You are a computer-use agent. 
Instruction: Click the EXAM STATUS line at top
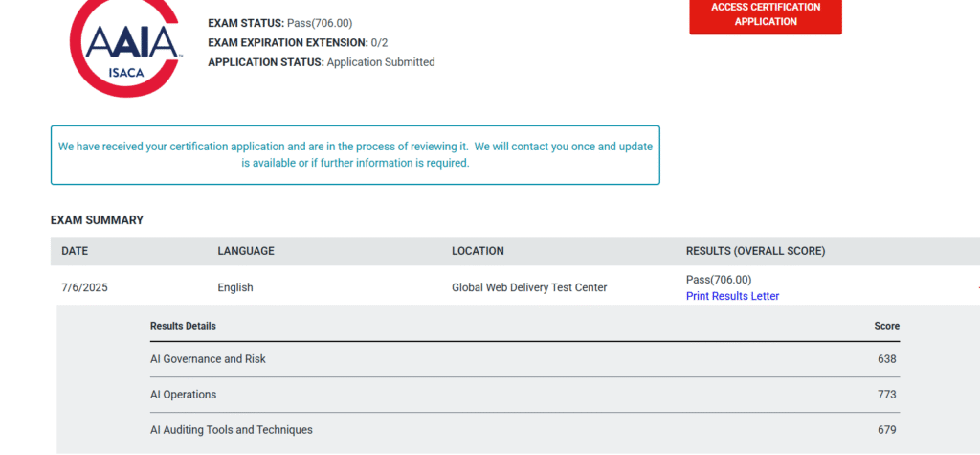click(280, 24)
